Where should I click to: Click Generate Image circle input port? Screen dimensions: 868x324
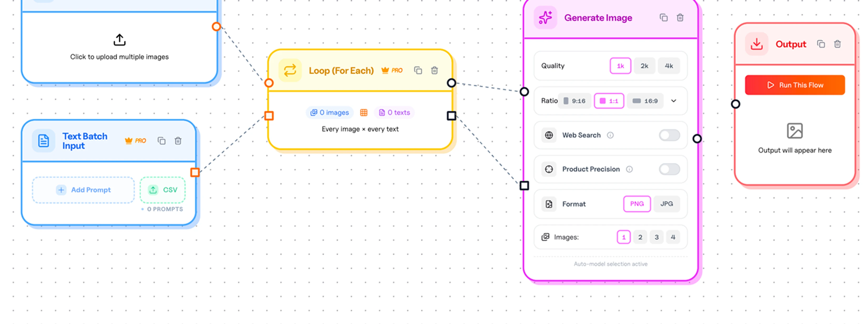[524, 92]
